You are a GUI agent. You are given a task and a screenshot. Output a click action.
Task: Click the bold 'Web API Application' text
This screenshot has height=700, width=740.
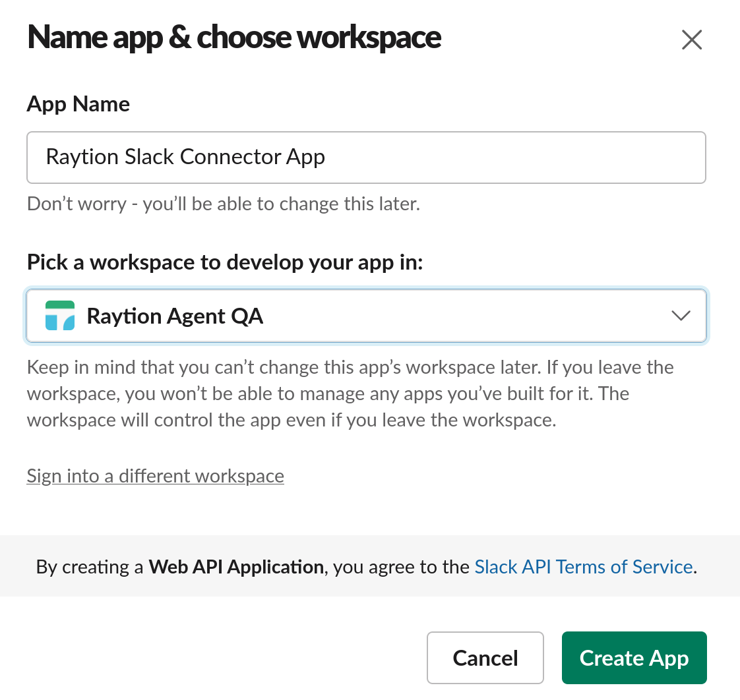[x=236, y=567]
